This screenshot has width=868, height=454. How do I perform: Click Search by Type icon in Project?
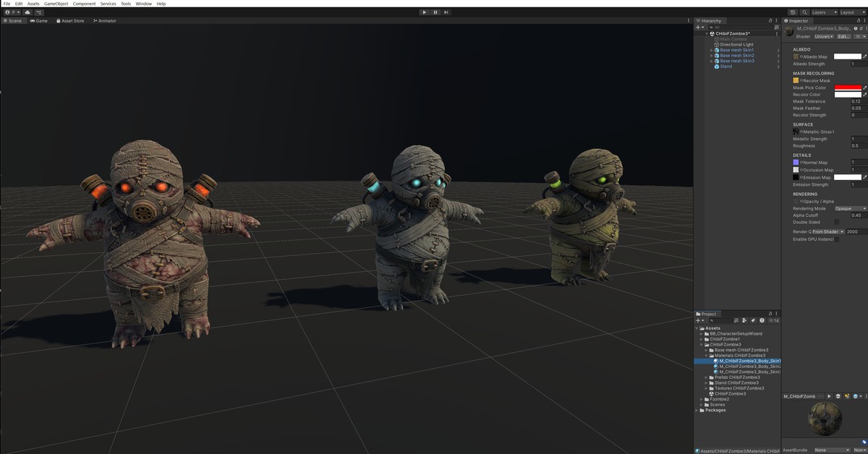click(745, 320)
